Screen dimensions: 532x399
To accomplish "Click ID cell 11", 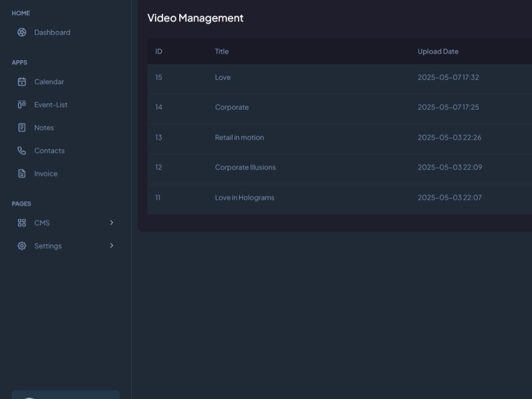I will (x=158, y=197).
